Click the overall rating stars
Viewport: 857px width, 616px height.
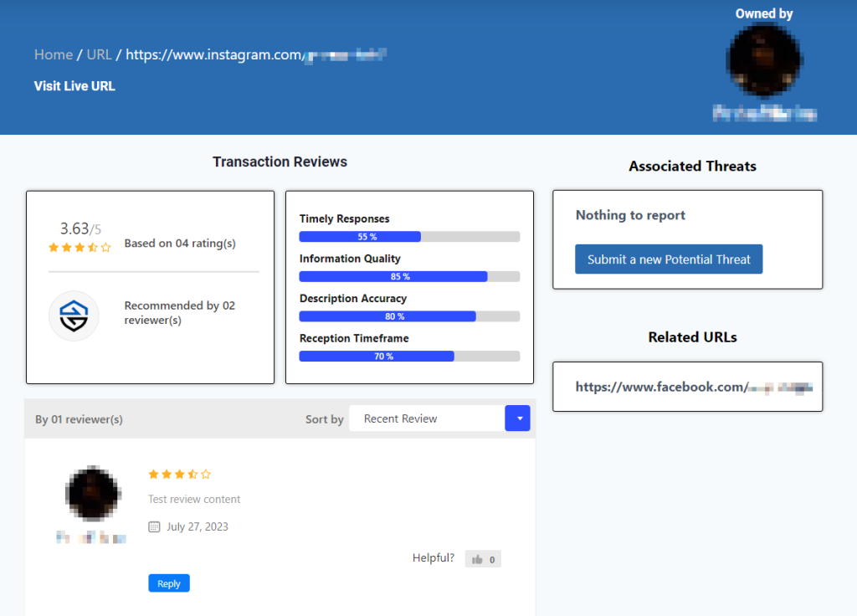pyautogui.click(x=80, y=248)
